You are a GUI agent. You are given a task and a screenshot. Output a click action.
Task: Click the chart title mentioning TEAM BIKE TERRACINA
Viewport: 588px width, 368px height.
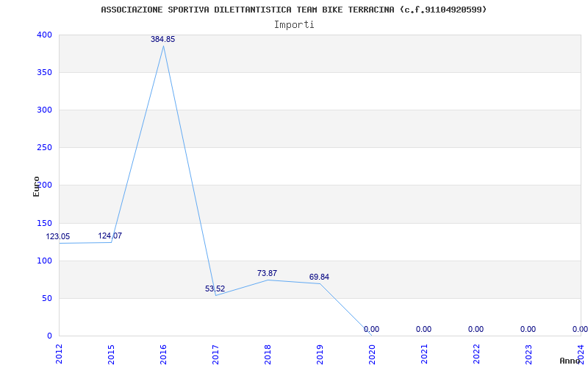[x=293, y=10]
